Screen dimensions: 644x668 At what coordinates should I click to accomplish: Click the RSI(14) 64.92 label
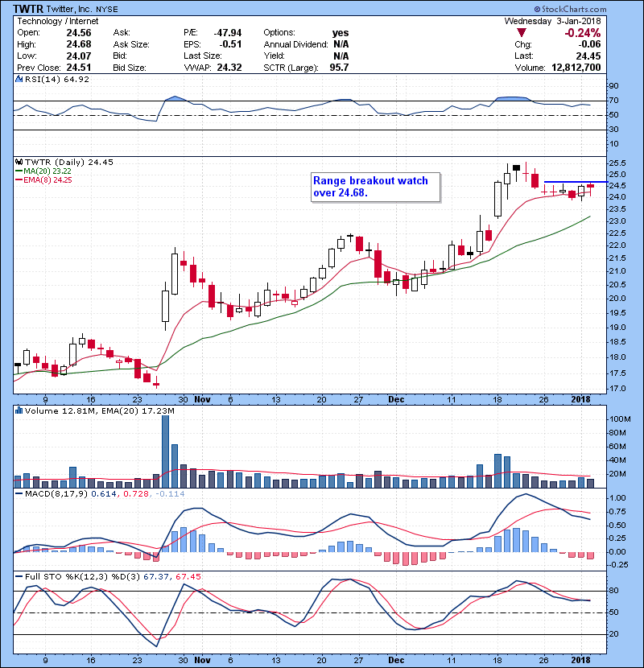point(57,79)
